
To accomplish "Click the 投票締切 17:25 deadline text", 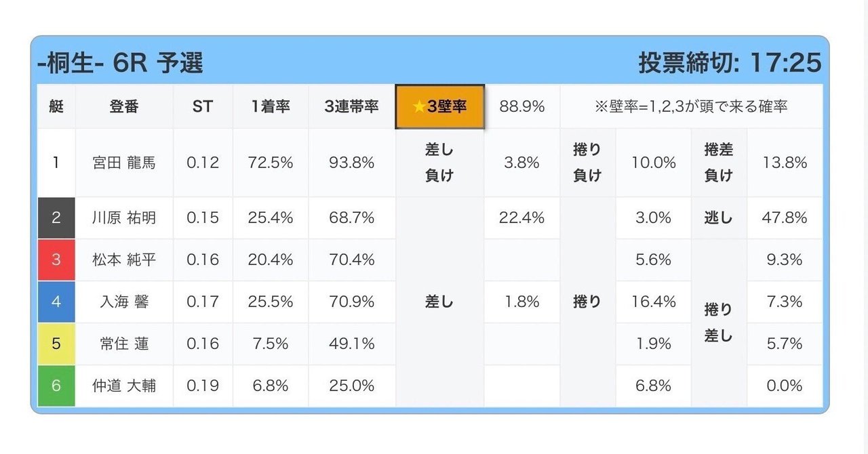I will pyautogui.click(x=730, y=63).
